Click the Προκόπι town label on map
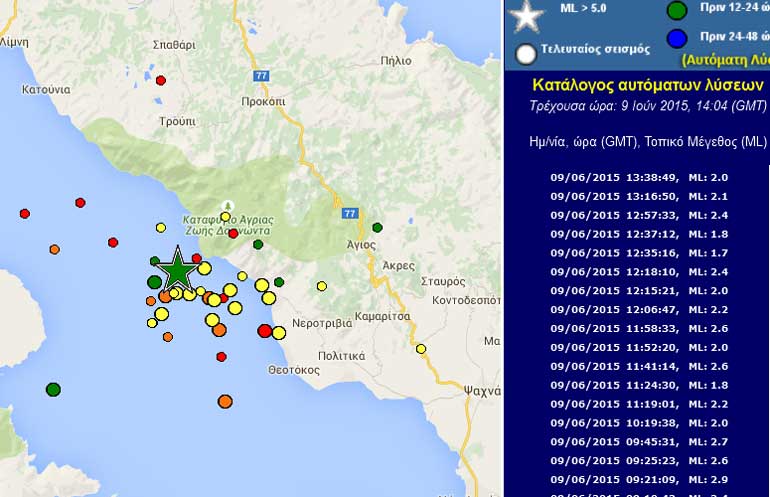Image resolution: width=770 pixels, height=497 pixels. click(x=264, y=102)
